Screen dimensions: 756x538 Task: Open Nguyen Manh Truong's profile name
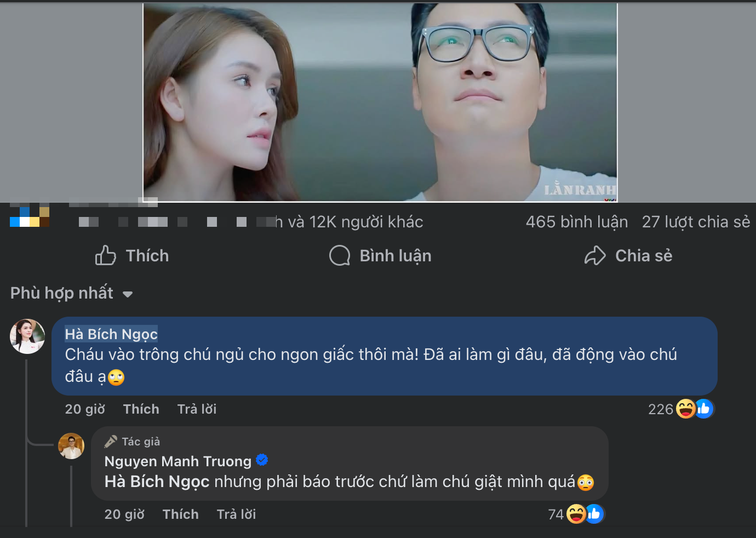coord(177,461)
